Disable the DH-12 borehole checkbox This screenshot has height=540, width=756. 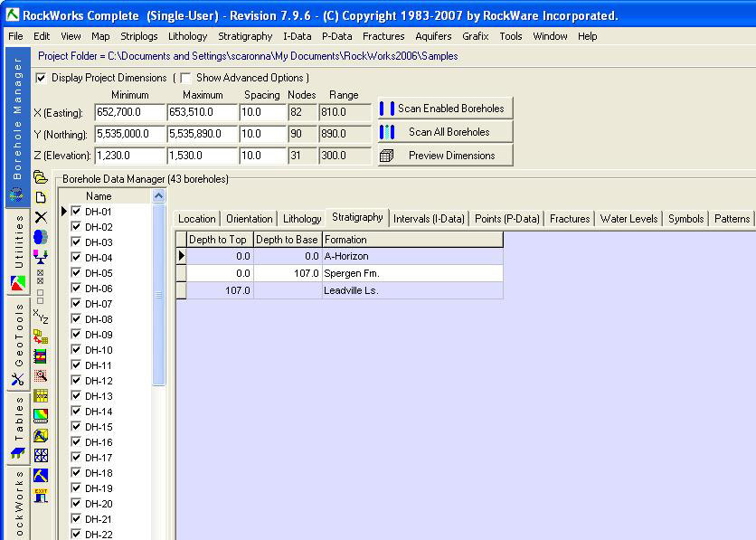pyautogui.click(x=76, y=381)
